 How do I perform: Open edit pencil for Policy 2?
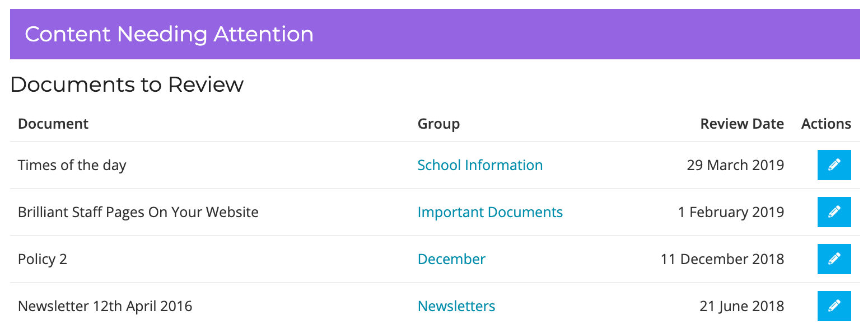pos(834,259)
